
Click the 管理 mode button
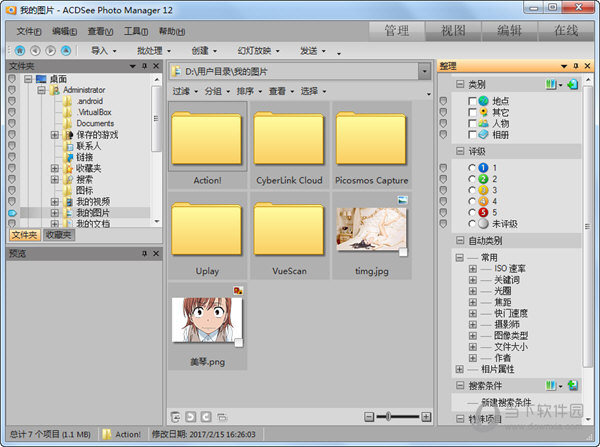(x=396, y=31)
